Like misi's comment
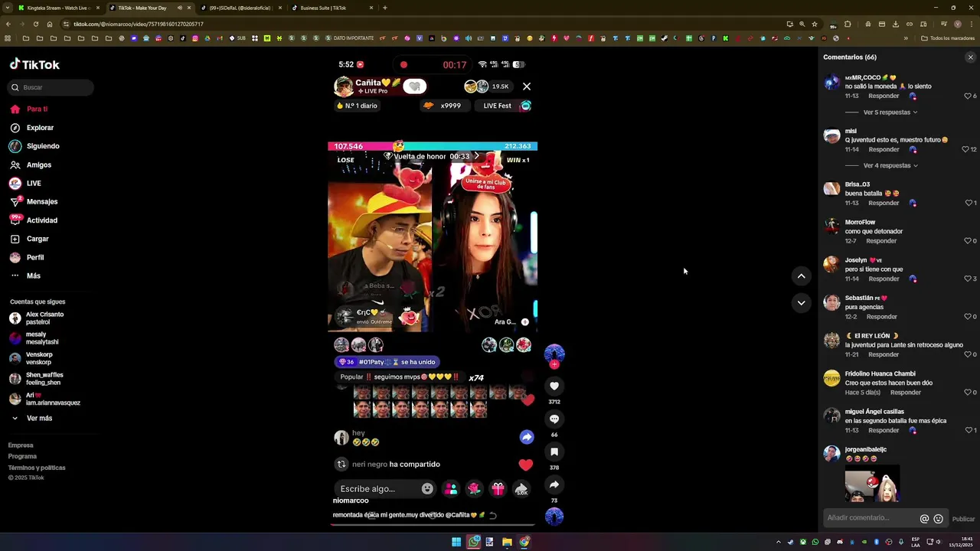Screen dimensions: 980x551 pos(965,149)
